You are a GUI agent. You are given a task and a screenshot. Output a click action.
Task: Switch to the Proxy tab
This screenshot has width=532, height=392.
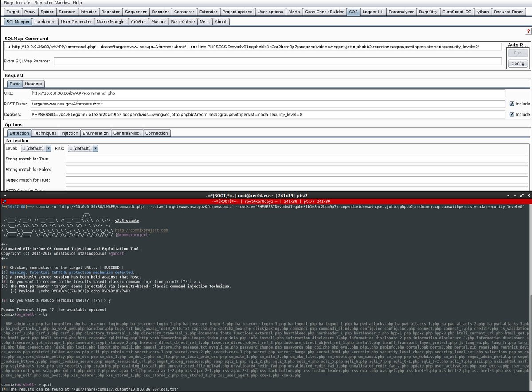(30, 12)
